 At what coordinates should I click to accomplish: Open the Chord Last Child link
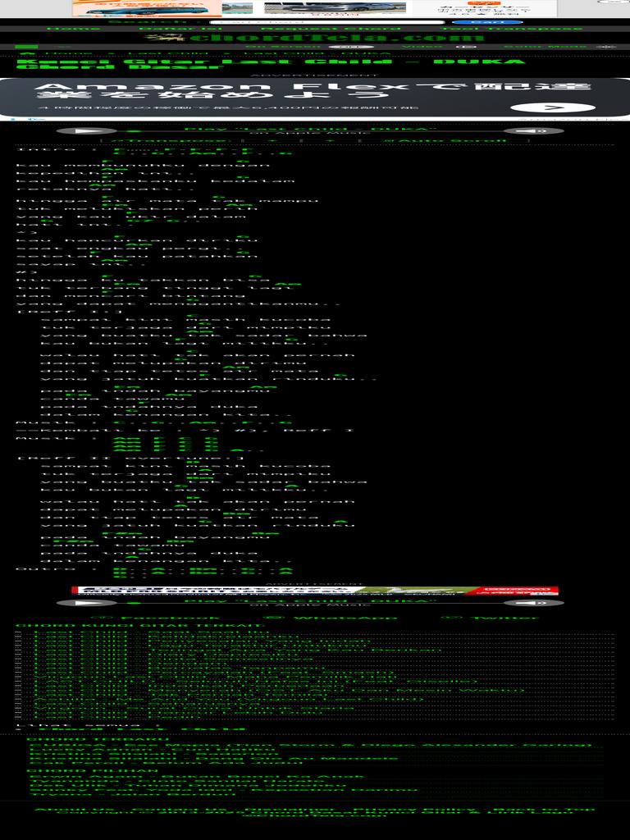click(x=141, y=729)
